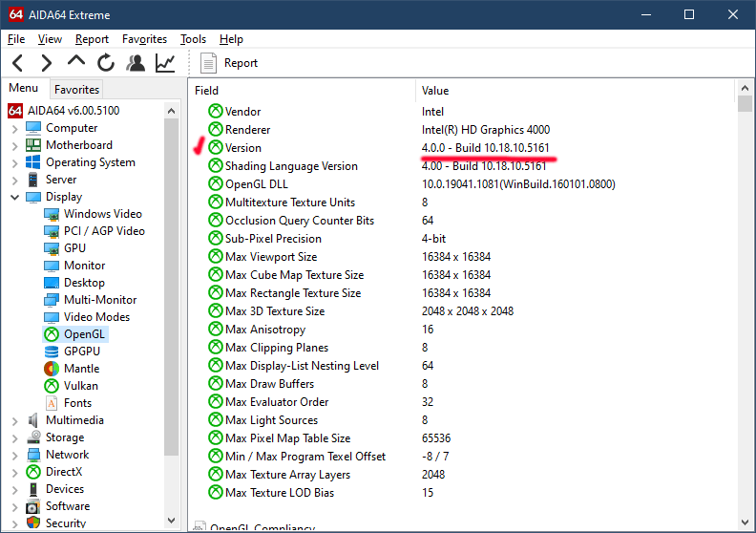Screen dimensions: 756x533
Task: Select the Server icon in tree
Action: 32,180
